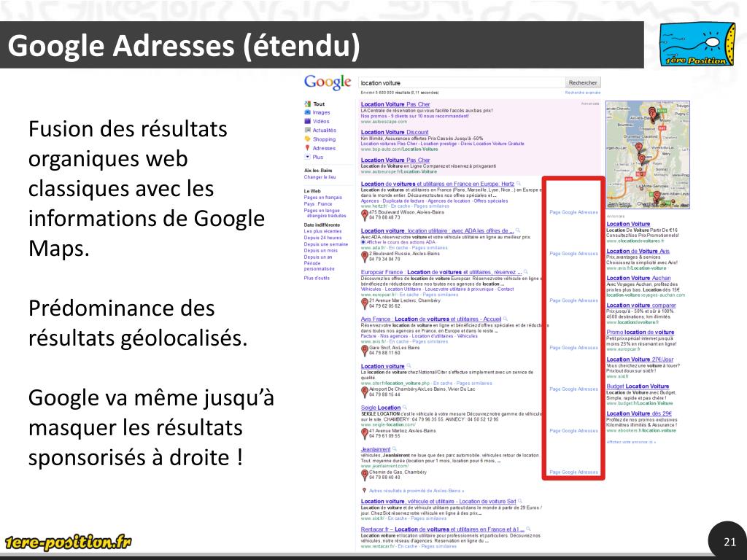Filter results 'Depuis une semaine'

(x=326, y=244)
